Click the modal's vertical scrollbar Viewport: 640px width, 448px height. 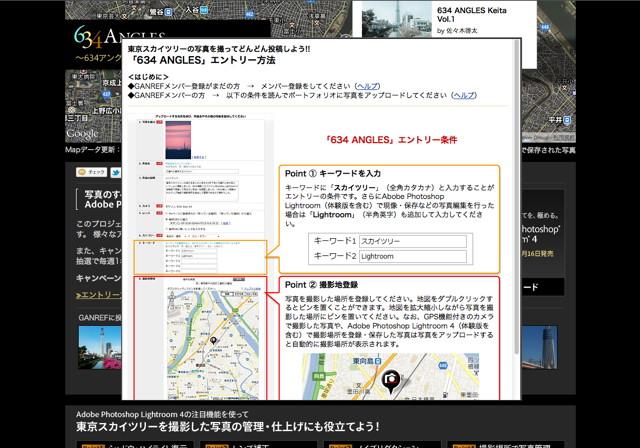(x=516, y=196)
